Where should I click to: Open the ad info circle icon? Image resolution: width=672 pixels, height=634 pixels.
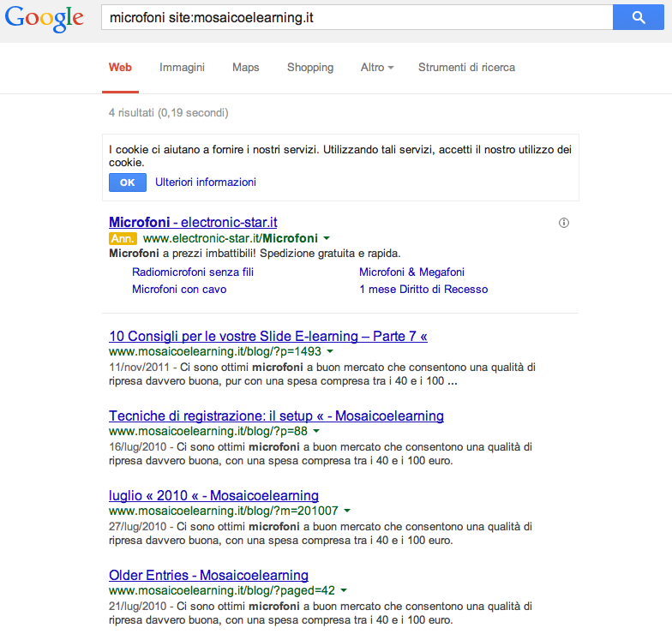(564, 223)
